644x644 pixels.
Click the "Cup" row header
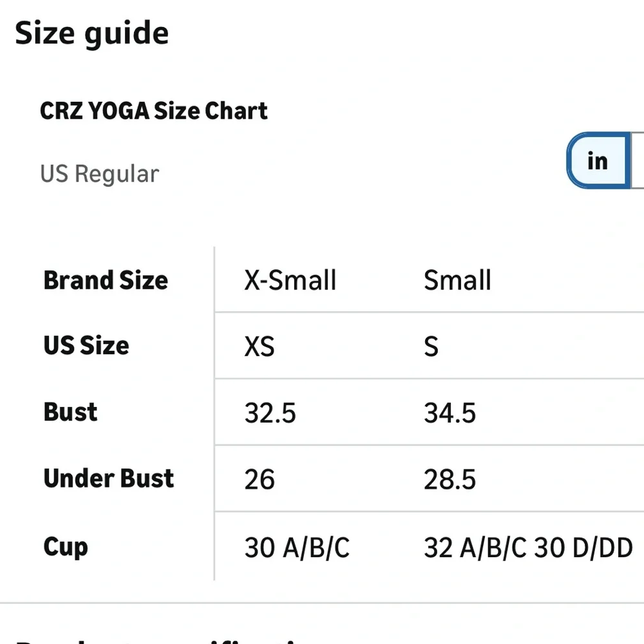tap(66, 547)
